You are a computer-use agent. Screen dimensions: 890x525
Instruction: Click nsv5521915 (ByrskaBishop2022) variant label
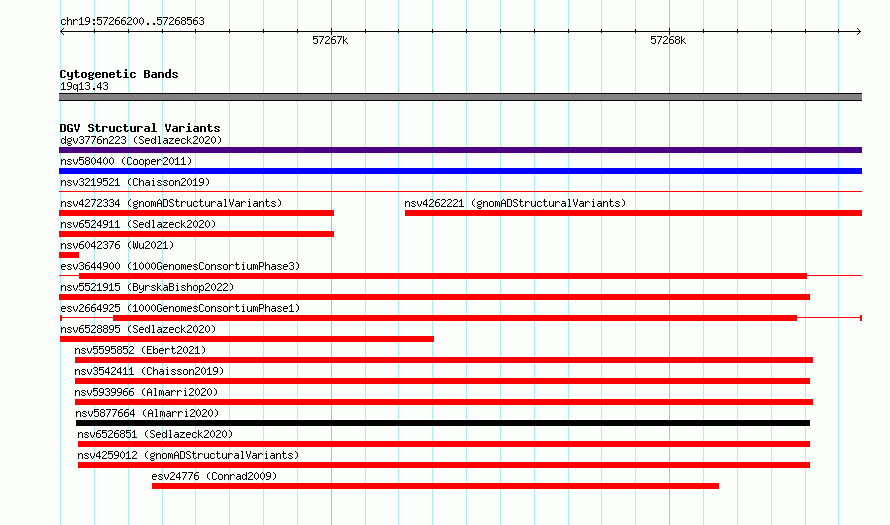pos(147,287)
